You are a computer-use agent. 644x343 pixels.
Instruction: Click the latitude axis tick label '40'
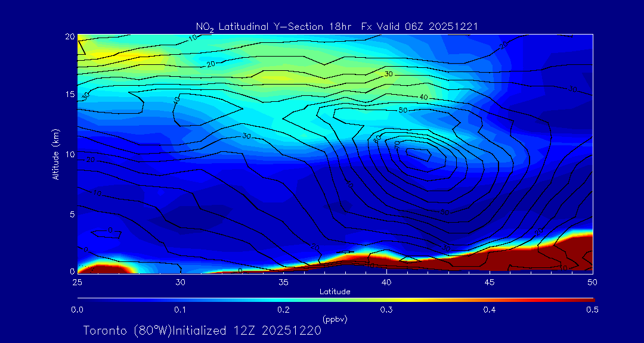pos(386,282)
